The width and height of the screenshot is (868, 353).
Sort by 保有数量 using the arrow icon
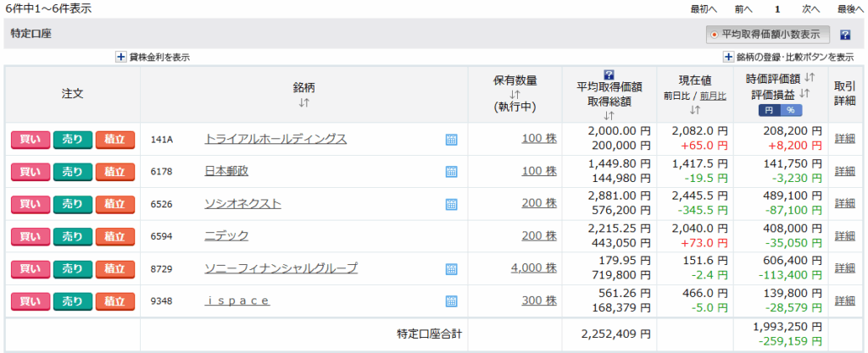(x=515, y=95)
